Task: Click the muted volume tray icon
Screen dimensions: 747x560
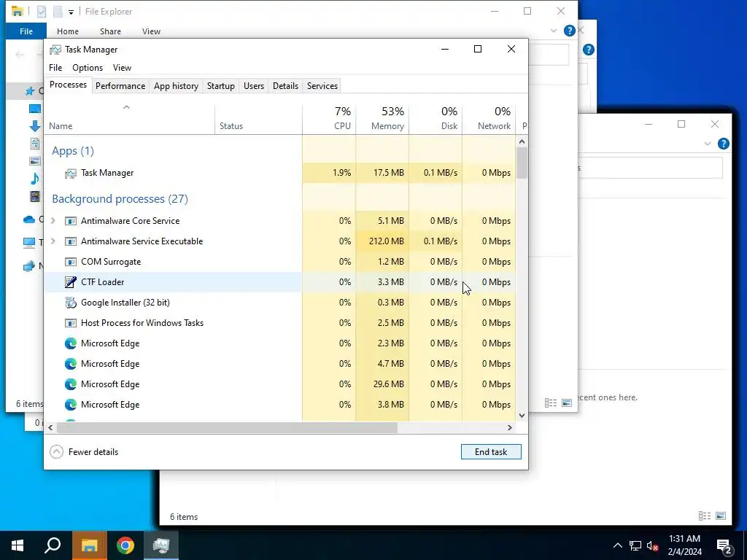Action: point(653,545)
